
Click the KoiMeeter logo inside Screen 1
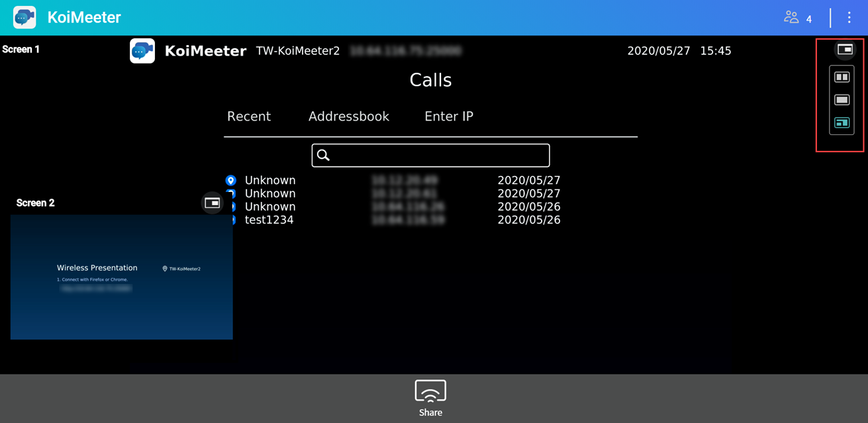[x=142, y=51]
